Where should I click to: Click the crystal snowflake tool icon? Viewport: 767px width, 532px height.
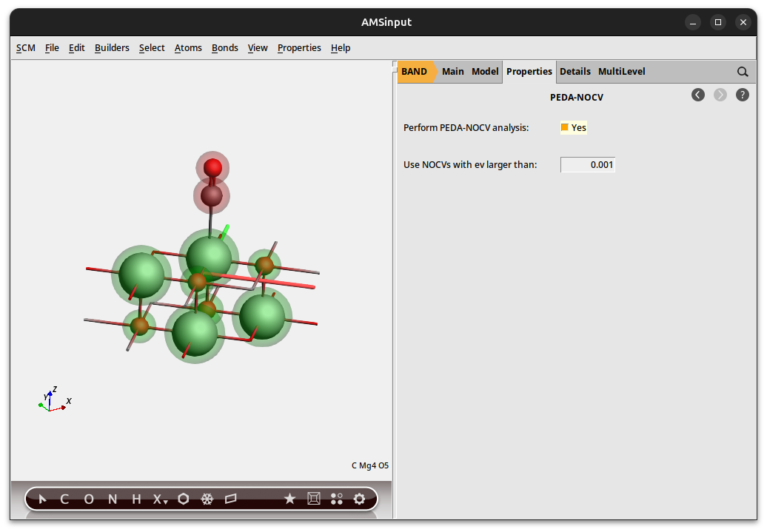pyautogui.click(x=207, y=499)
